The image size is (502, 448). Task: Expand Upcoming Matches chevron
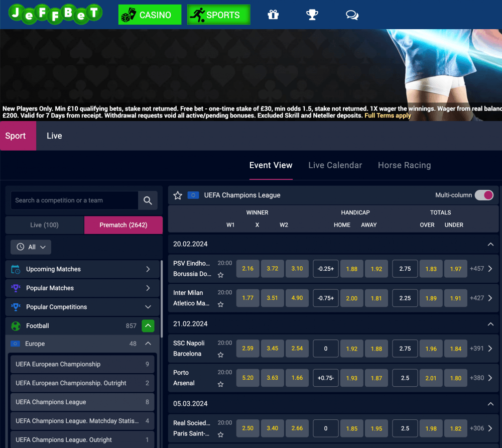coord(148,269)
